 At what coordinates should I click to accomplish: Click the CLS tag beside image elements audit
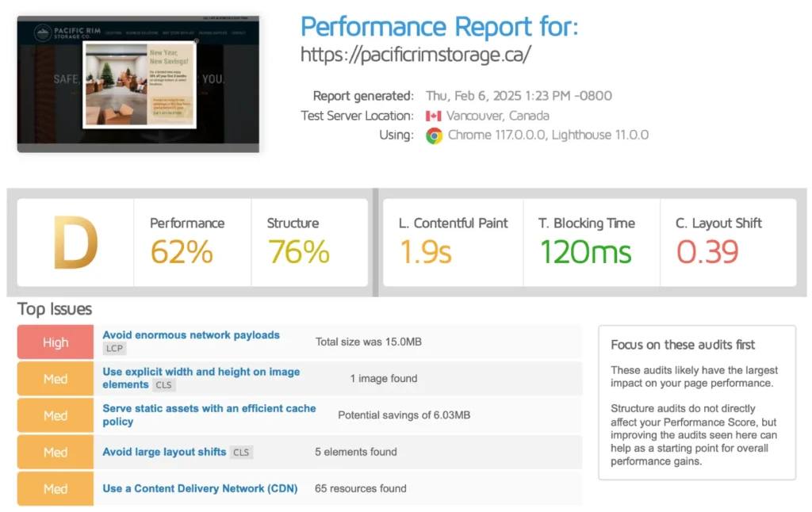point(164,385)
